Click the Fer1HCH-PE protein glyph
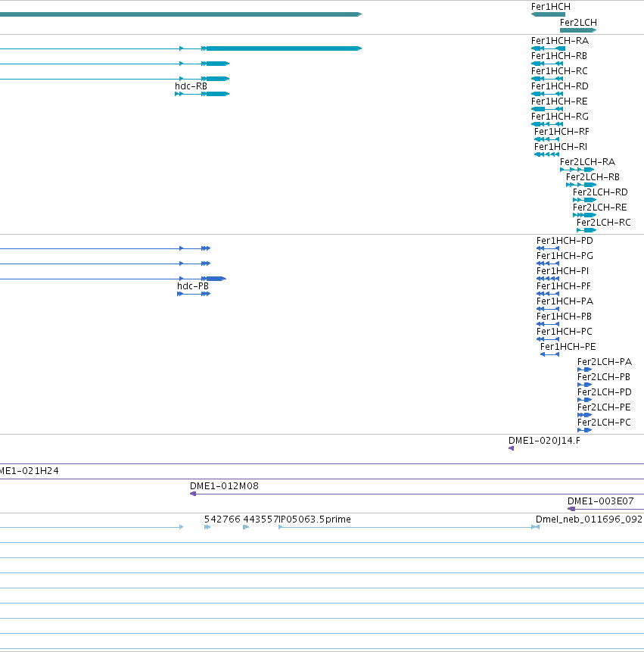The height and width of the screenshot is (652, 644). tap(549, 354)
